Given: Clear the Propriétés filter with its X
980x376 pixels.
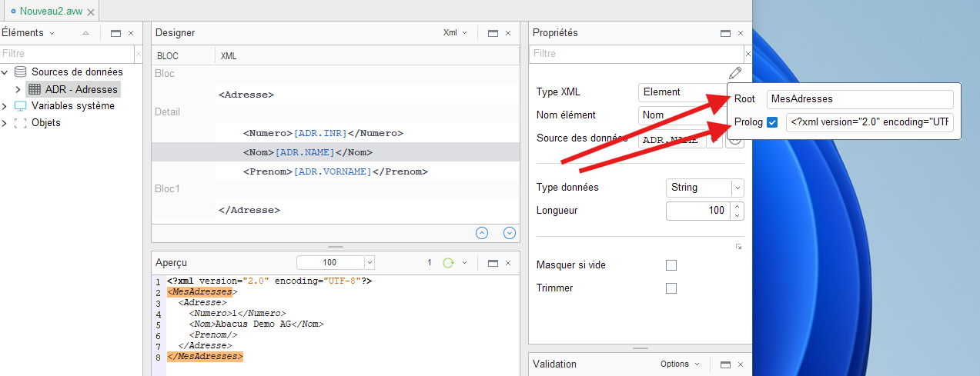Looking at the screenshot, I should [748, 54].
